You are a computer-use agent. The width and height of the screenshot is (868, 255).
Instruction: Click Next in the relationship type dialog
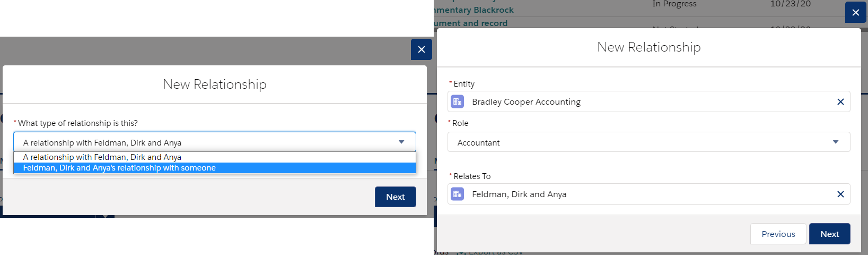click(x=396, y=197)
